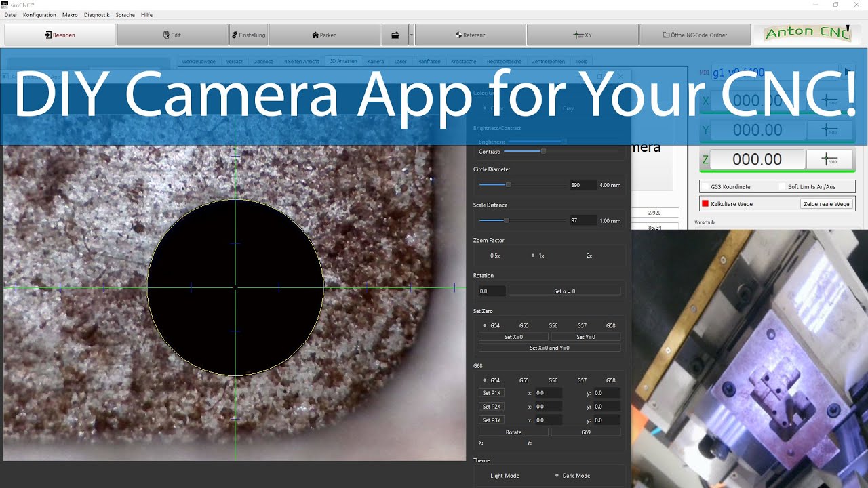Start Referenz homing from toolbar
Viewport: 868px width, 488px height.
[471, 35]
